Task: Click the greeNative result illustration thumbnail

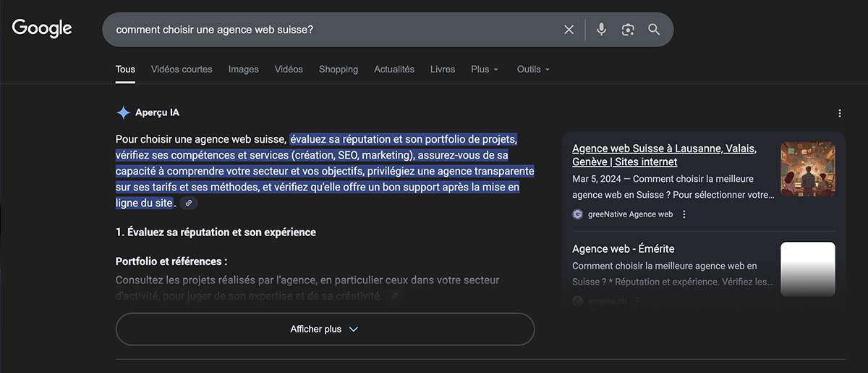Action: 808,169
